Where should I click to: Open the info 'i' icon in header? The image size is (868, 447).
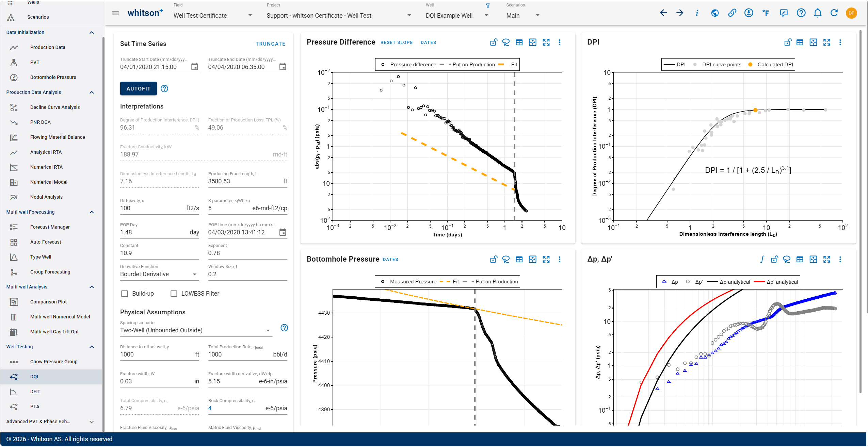697,13
